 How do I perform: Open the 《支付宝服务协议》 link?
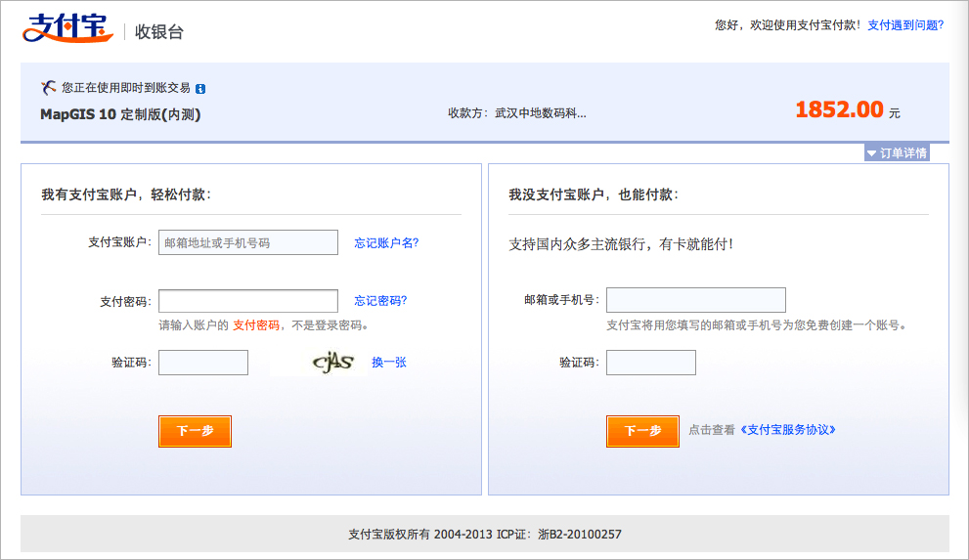click(x=788, y=430)
